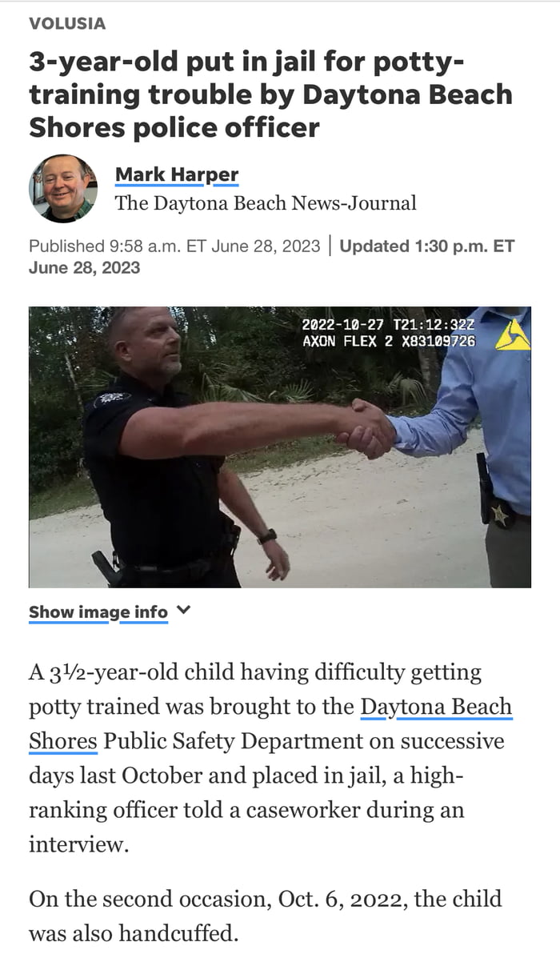Click the word Shores in the article link
This screenshot has width=560, height=954.
62,741
